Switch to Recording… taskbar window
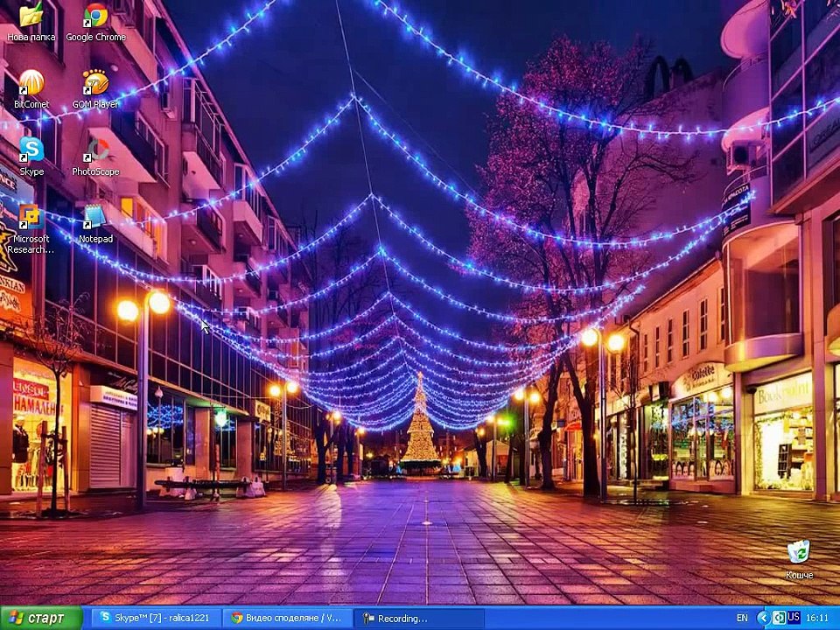The image size is (840, 630). coord(419,619)
